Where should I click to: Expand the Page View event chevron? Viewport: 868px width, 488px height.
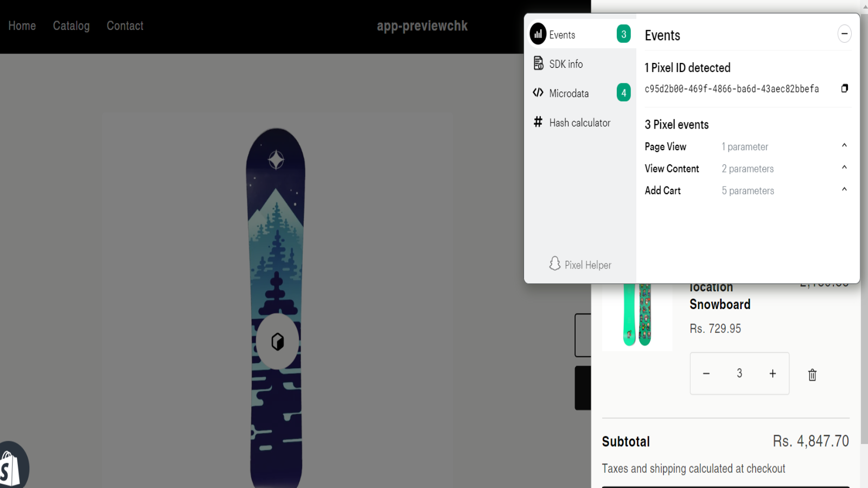coord(844,145)
